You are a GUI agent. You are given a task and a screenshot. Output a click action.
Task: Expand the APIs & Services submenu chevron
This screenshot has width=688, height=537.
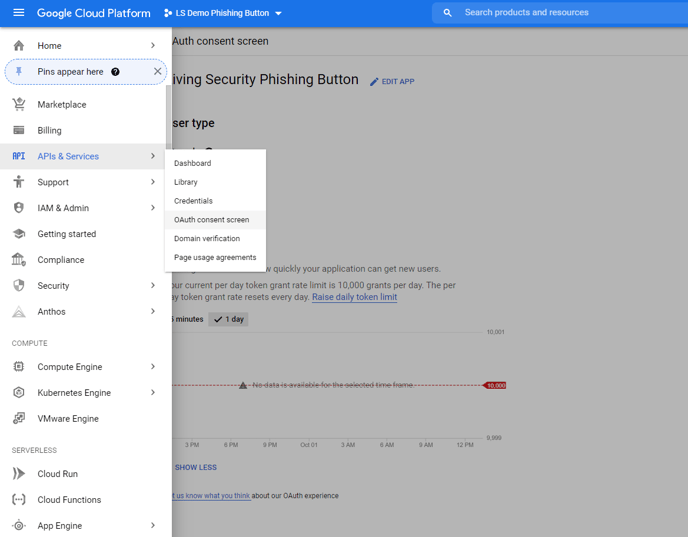153,156
